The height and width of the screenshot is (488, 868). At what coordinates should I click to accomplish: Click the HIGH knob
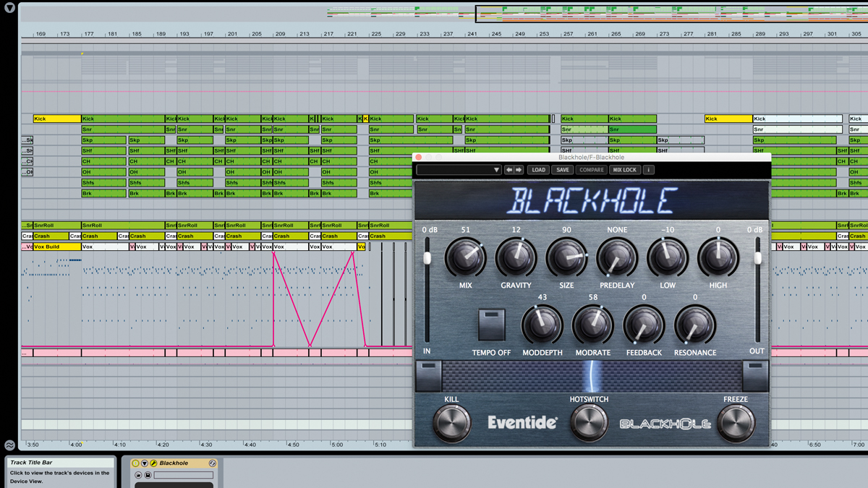pos(718,257)
